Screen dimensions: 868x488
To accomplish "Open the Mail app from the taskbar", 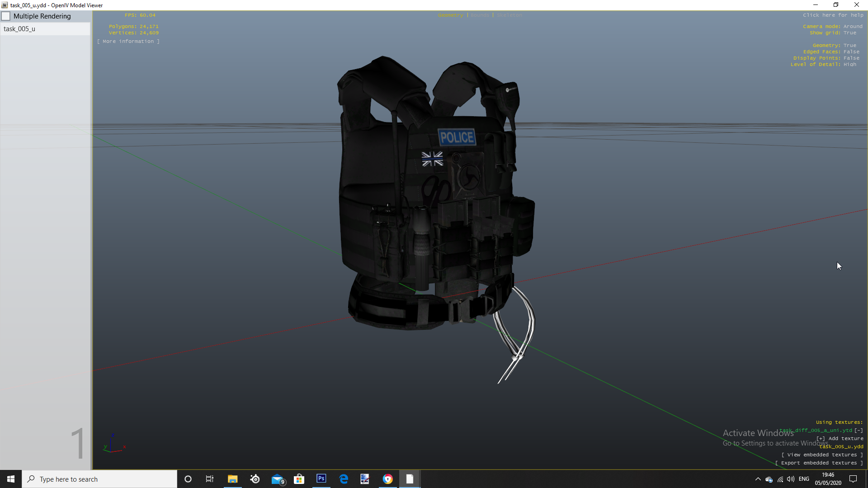I will pos(277,479).
